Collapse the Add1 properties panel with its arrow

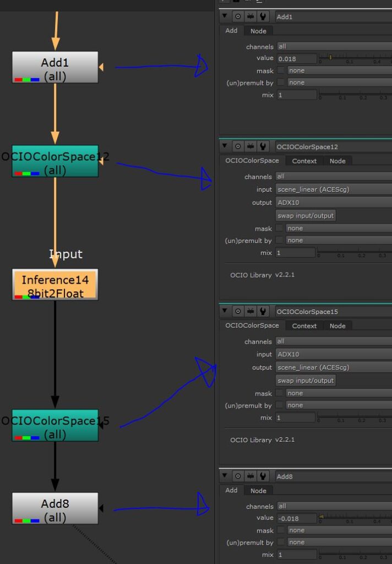pos(225,17)
